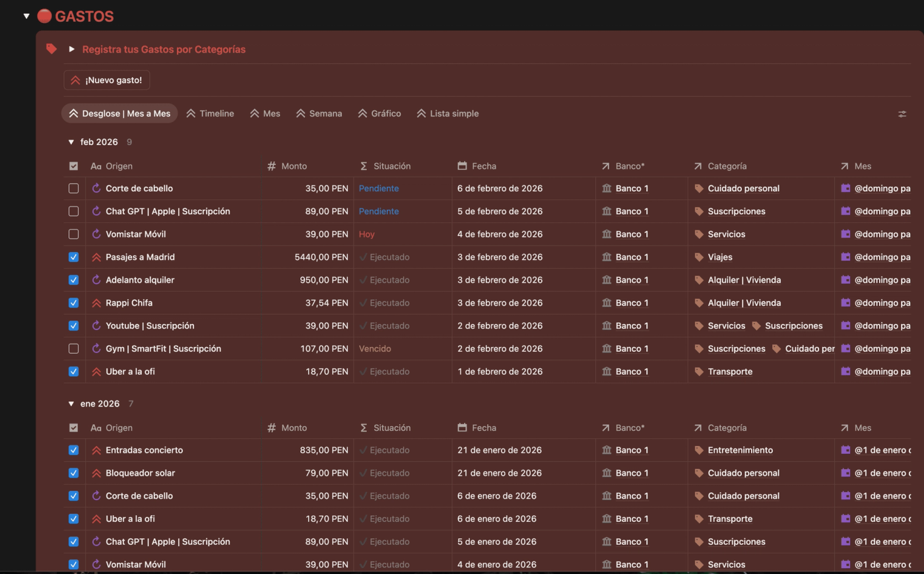The width and height of the screenshot is (924, 574).
Task: Switch to the Timeline view
Action: 210,113
